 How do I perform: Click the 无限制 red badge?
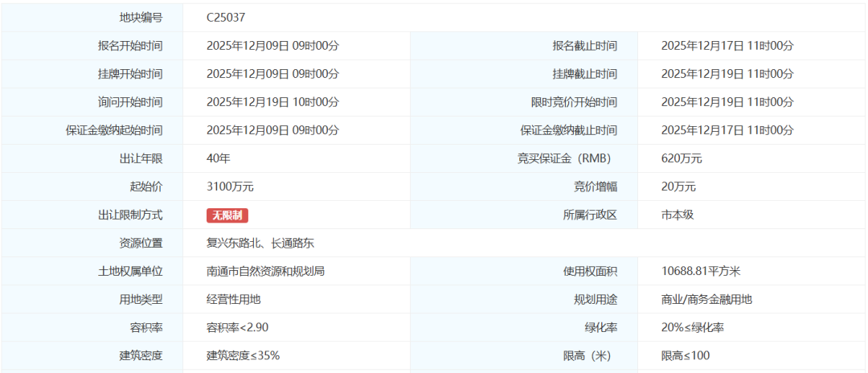227,215
